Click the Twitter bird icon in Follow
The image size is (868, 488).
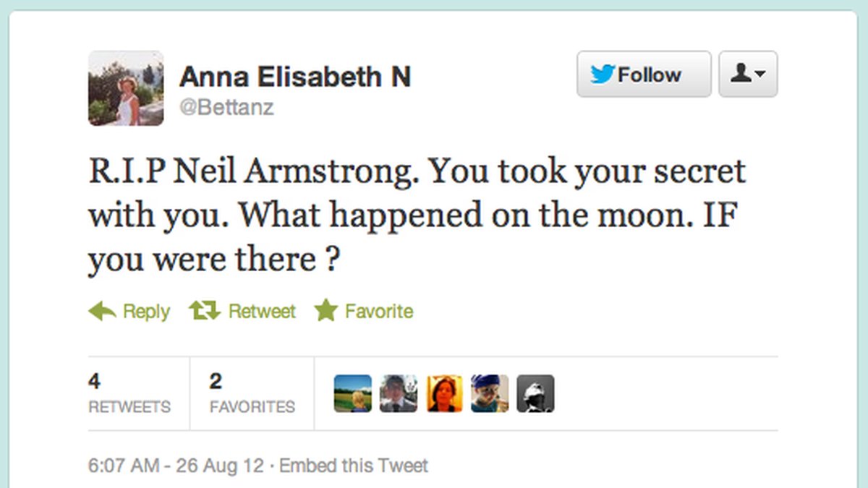(603, 74)
